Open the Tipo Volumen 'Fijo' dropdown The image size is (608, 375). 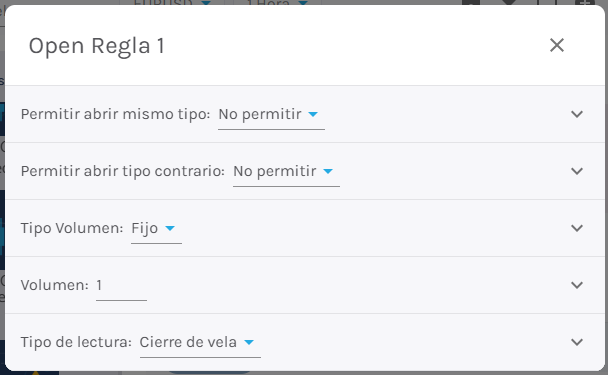coord(156,229)
